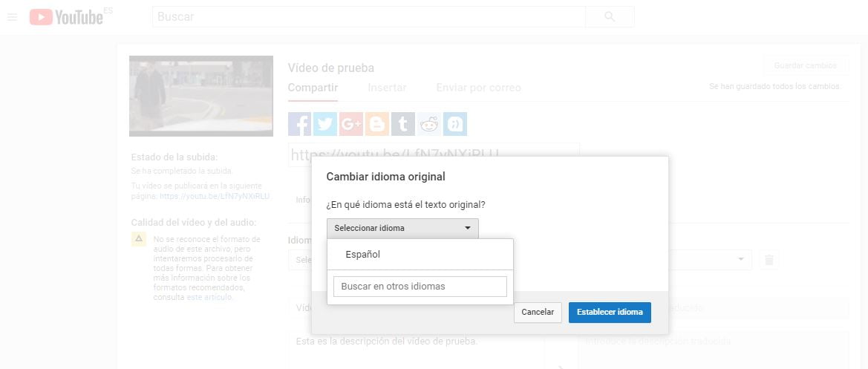Click the Google+ share icon

tap(351, 124)
